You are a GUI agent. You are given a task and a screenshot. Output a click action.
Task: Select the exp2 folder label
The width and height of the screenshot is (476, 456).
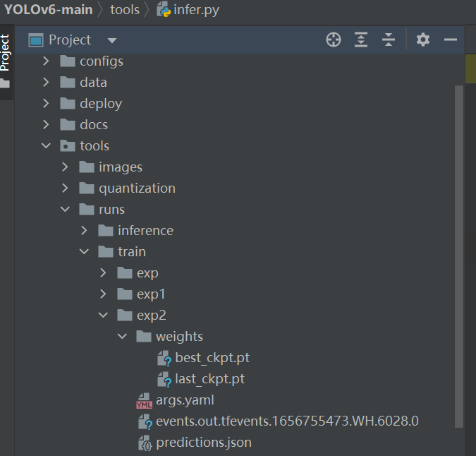click(x=152, y=316)
